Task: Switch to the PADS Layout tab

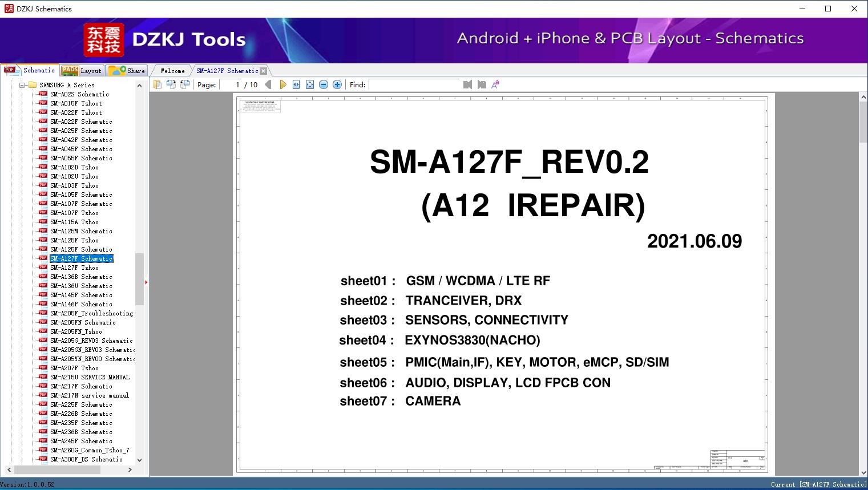Action: pyautogui.click(x=81, y=71)
